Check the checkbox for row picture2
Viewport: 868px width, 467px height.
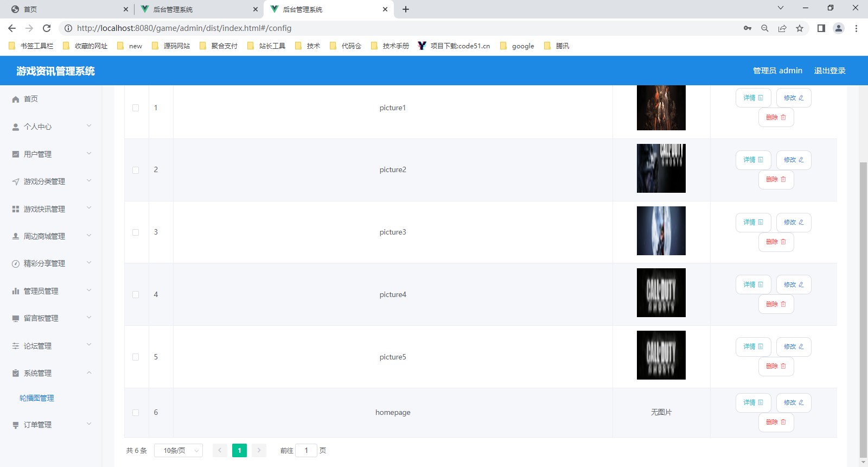(x=136, y=170)
